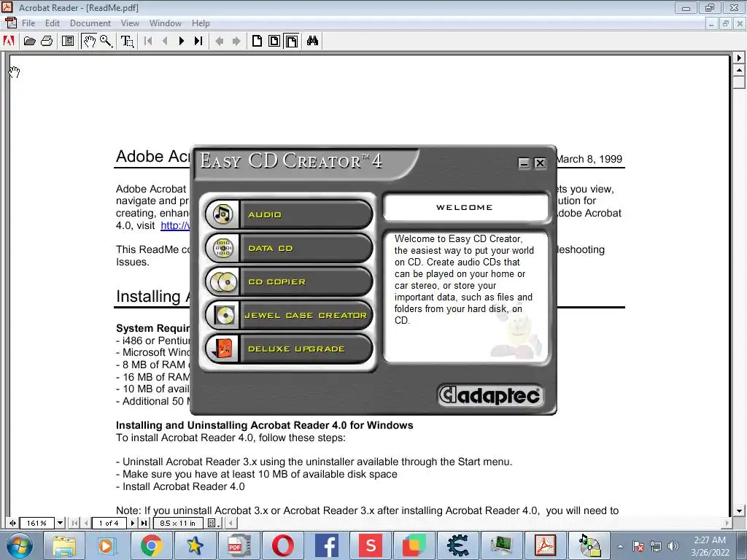747x560 pixels.
Task: Click the Print icon in Acrobat toolbar
Action: [47, 41]
